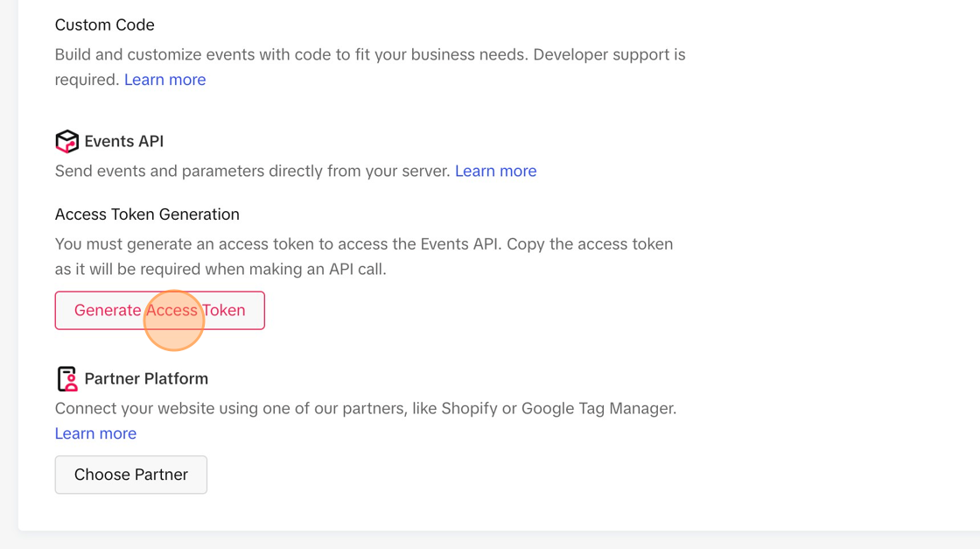The width and height of the screenshot is (980, 549).
Task: Follow Learn more link under Custom Code
Action: (x=165, y=80)
